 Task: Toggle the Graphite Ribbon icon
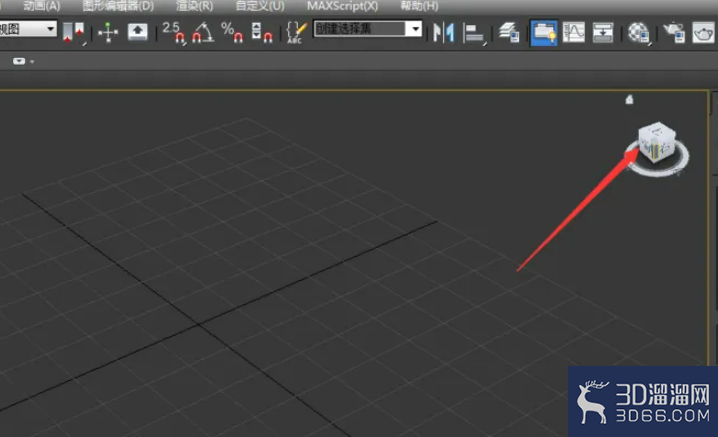pos(544,33)
